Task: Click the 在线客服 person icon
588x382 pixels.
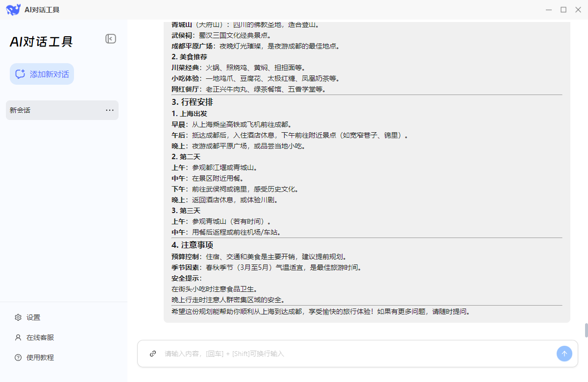Action: [x=18, y=337]
